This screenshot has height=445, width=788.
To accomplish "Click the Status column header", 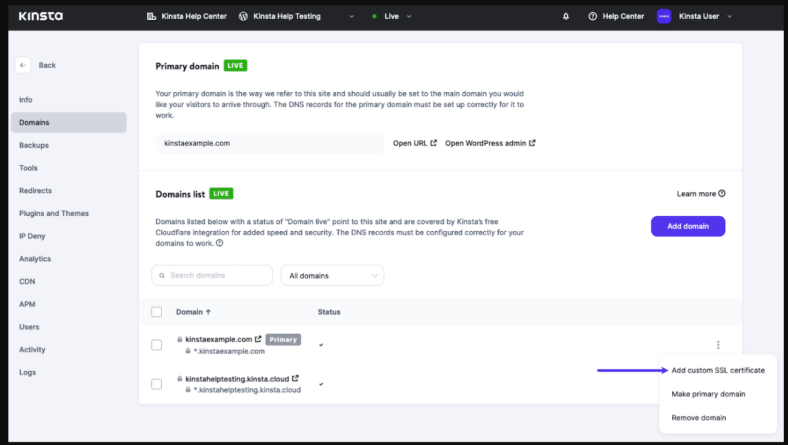I will (329, 312).
